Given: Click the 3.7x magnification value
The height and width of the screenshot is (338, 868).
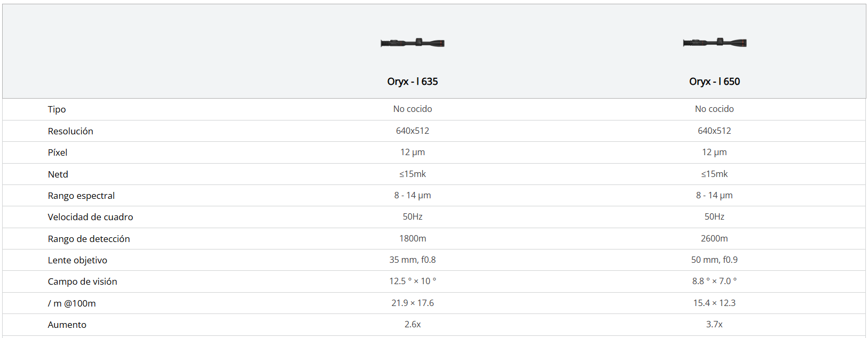Looking at the screenshot, I should (714, 324).
